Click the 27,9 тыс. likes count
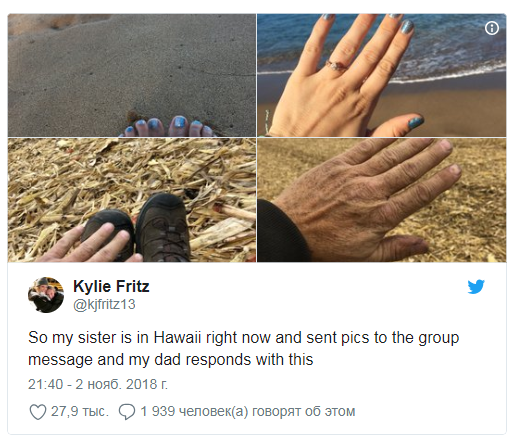 [x=80, y=411]
